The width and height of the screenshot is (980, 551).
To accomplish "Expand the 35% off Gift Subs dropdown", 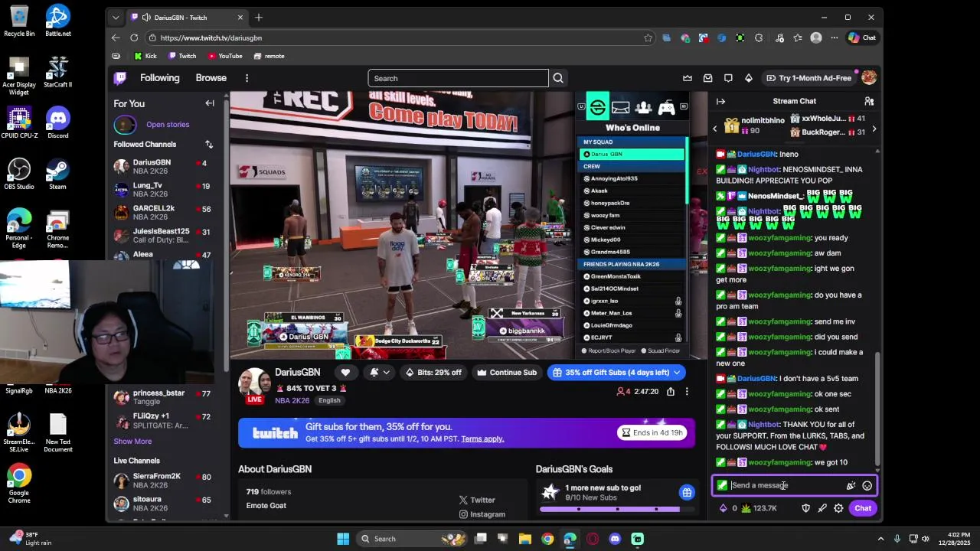I will click(x=678, y=373).
